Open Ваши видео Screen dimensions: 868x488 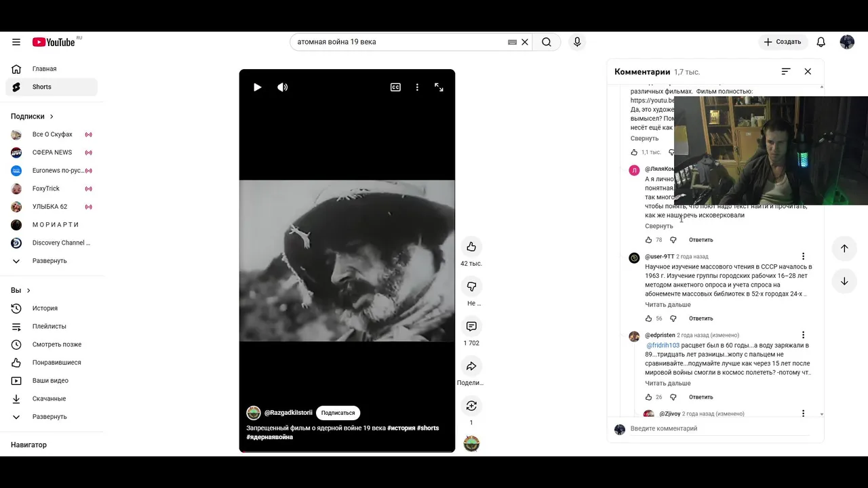pos(52,380)
